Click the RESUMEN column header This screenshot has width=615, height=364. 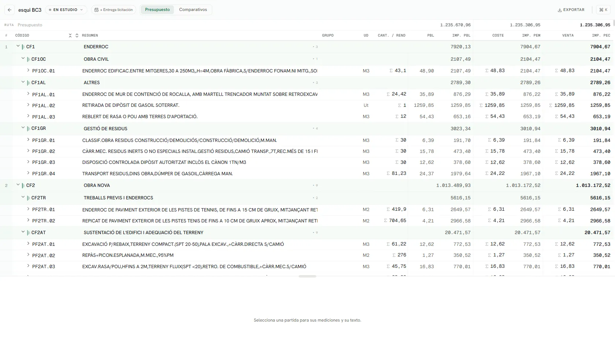(90, 35)
